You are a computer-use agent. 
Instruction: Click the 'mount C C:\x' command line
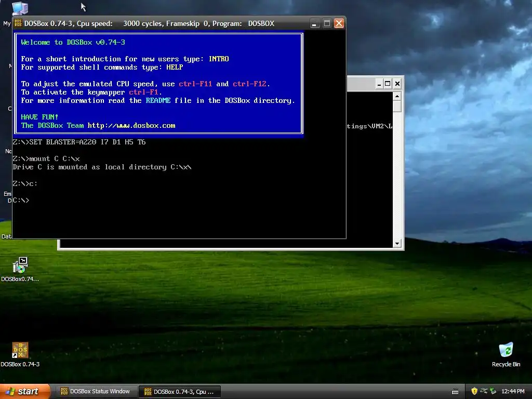[46, 159]
